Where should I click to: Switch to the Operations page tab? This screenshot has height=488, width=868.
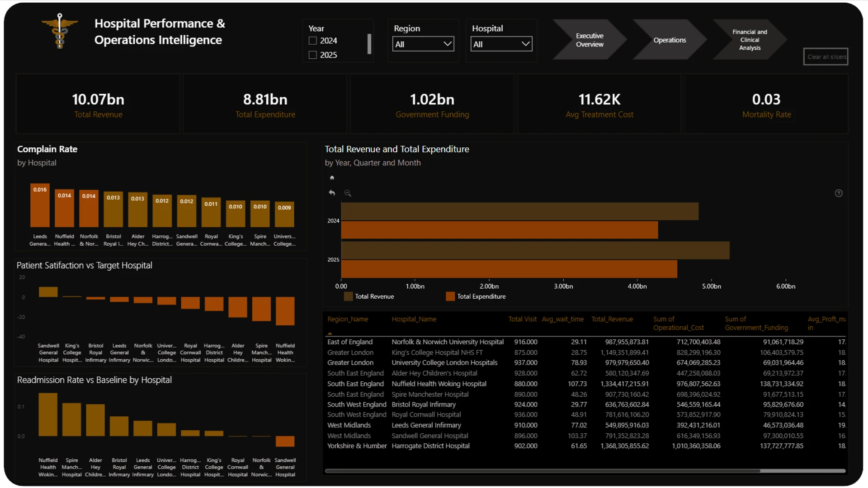(669, 40)
